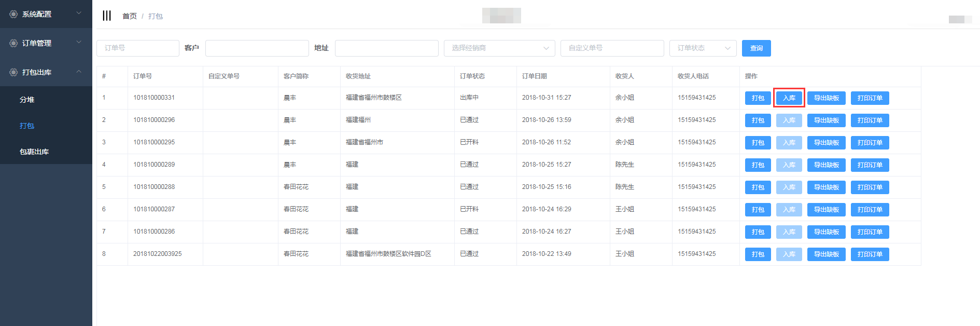Click the 查询 search button

(x=757, y=48)
